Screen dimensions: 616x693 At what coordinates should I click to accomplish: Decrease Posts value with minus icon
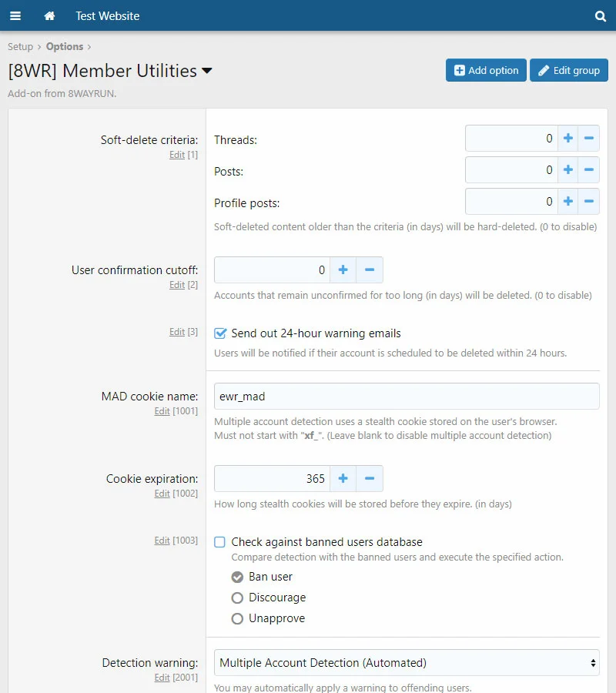click(x=589, y=170)
